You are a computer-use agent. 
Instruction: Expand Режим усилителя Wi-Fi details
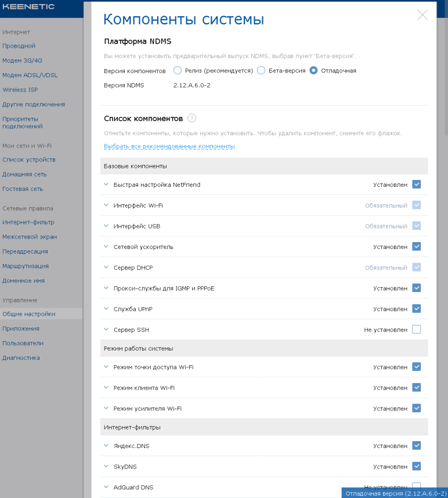click(106, 408)
